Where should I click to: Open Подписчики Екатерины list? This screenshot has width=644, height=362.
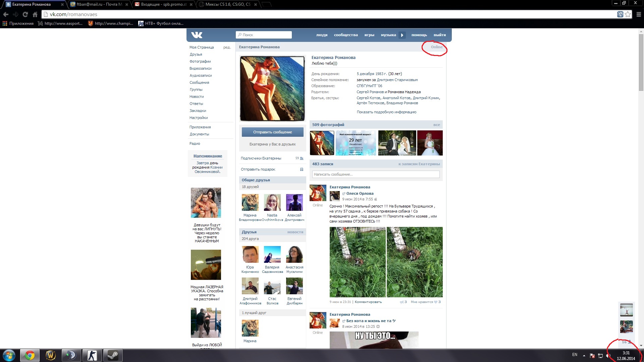261,158
